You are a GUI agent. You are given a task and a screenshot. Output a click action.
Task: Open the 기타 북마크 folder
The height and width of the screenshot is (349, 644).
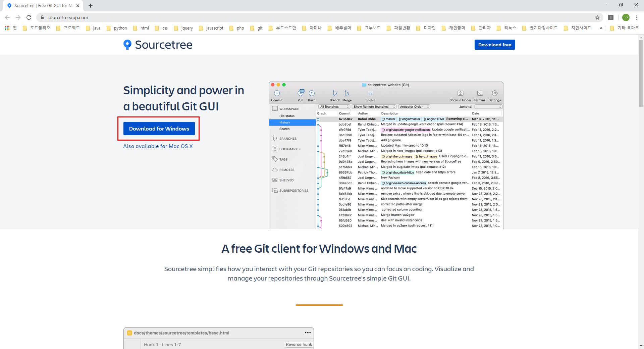625,28
